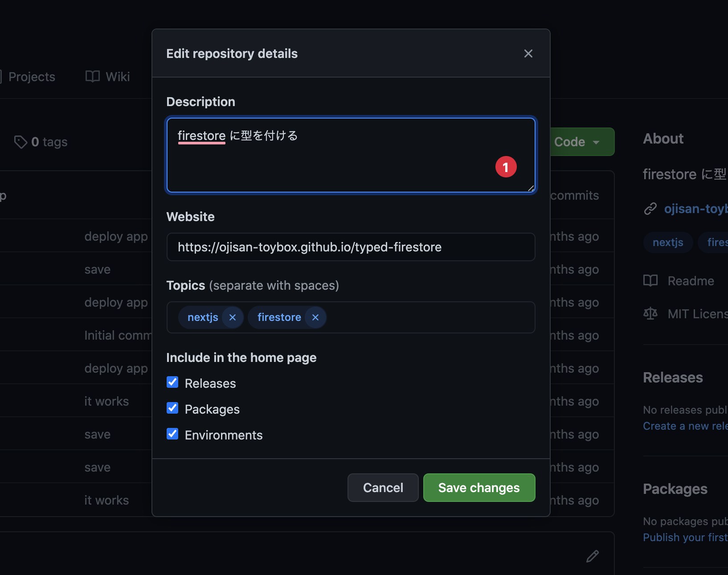Remove the firestore topic tag
The height and width of the screenshot is (575, 728).
coord(315,317)
